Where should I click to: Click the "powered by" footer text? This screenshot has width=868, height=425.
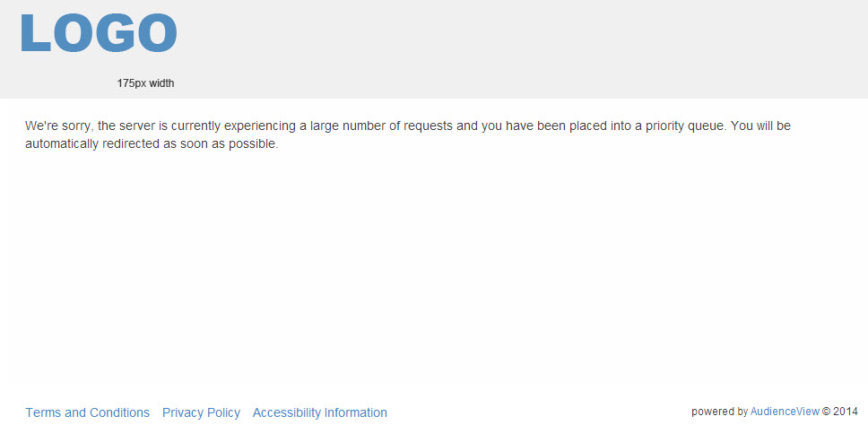pos(720,412)
